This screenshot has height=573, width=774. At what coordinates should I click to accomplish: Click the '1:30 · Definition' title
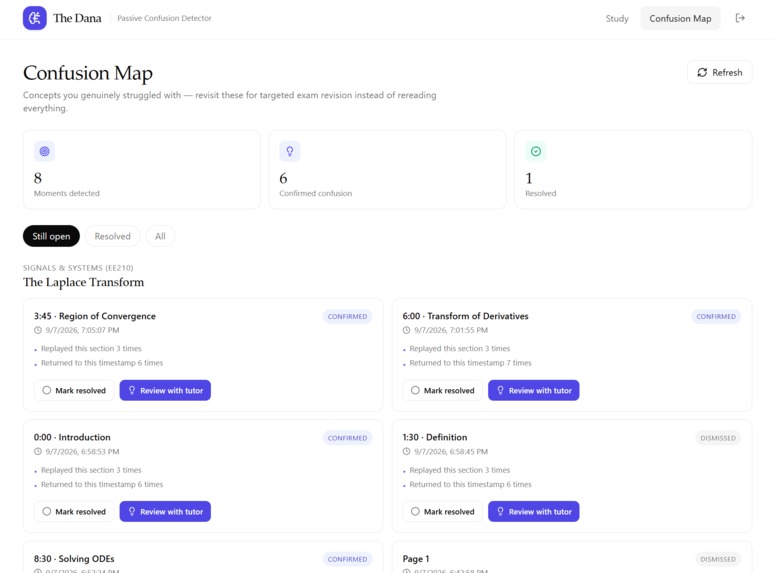[434, 437]
